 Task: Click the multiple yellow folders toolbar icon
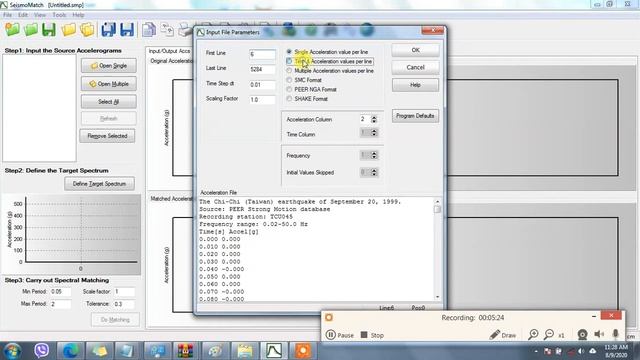pyautogui.click(x=87, y=30)
